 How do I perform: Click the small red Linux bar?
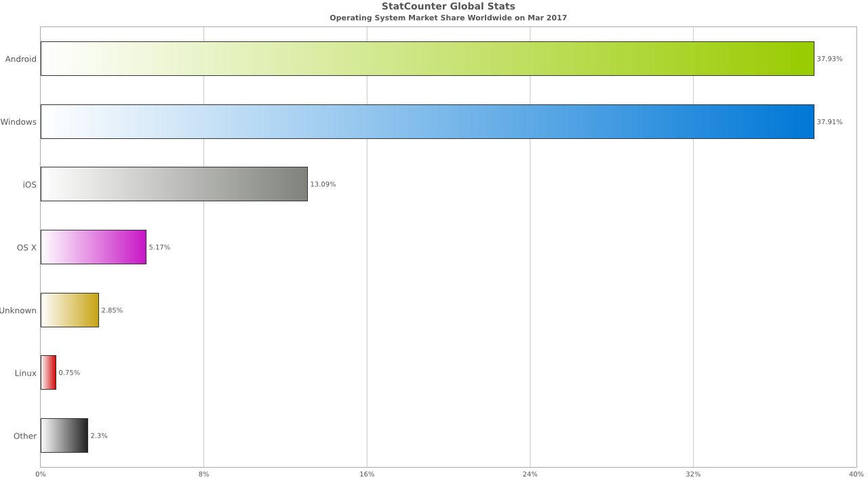click(48, 373)
